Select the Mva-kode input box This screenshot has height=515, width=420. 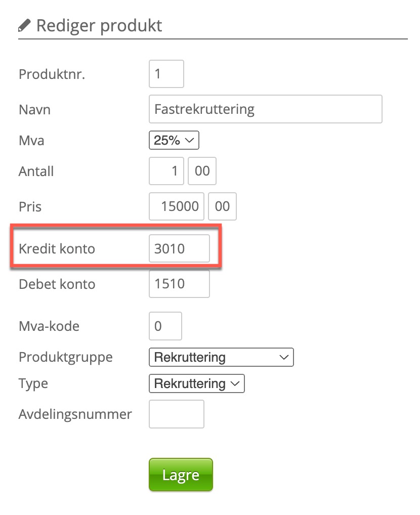tap(165, 326)
